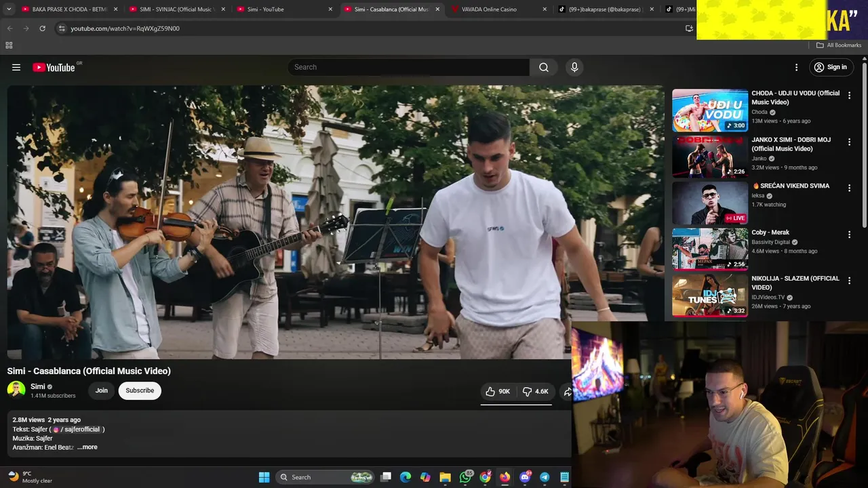Screen dimensions: 868x488
Task: Open the Simi channel name link
Action: point(38,386)
